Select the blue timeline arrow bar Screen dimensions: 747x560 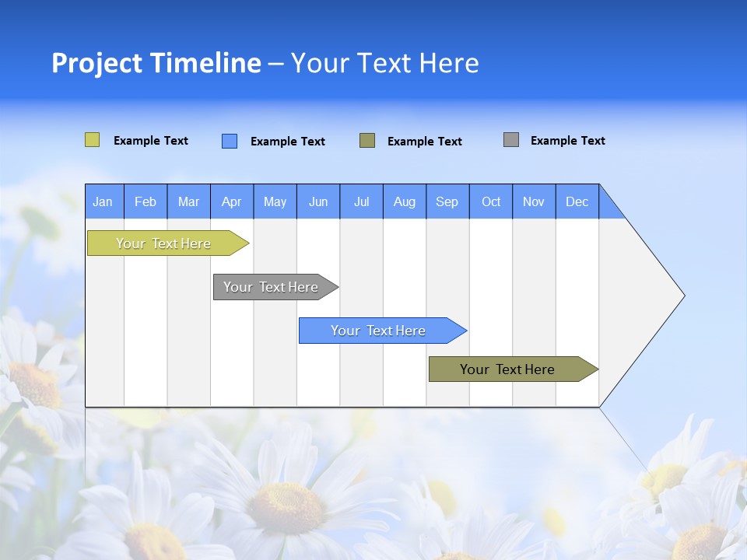(x=380, y=331)
